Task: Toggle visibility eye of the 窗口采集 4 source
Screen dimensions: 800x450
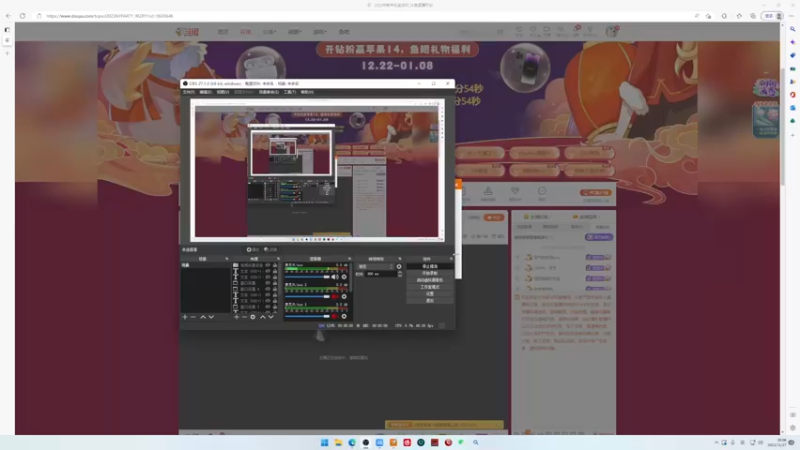Action: click(x=267, y=289)
